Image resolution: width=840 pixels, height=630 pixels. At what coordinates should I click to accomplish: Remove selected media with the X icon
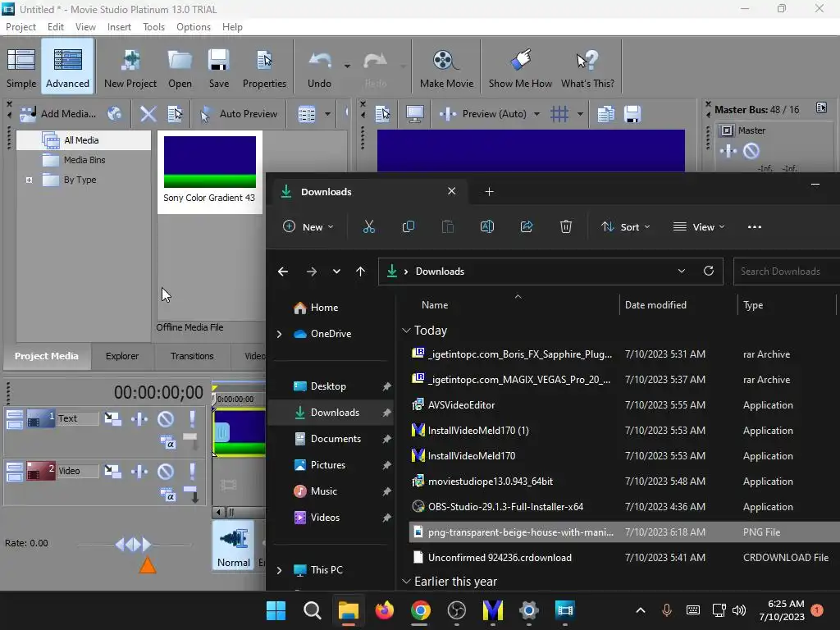[148, 113]
